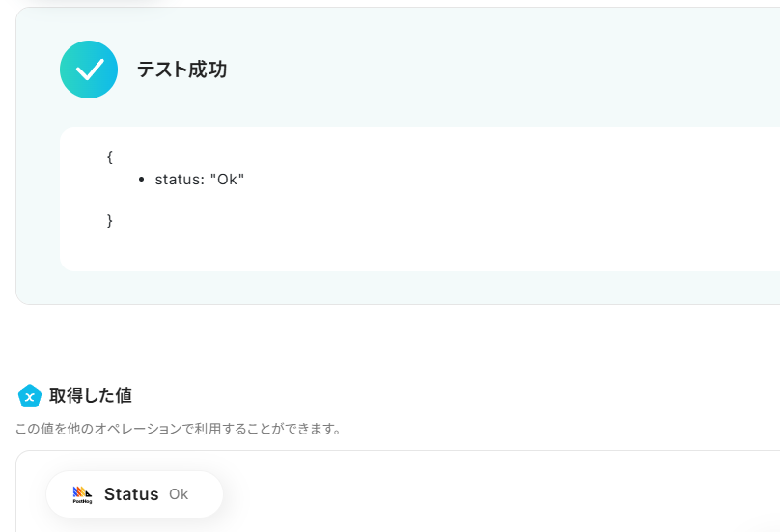This screenshot has width=780, height=532.
Task: Click the "Status" label in the chip
Action: [131, 494]
